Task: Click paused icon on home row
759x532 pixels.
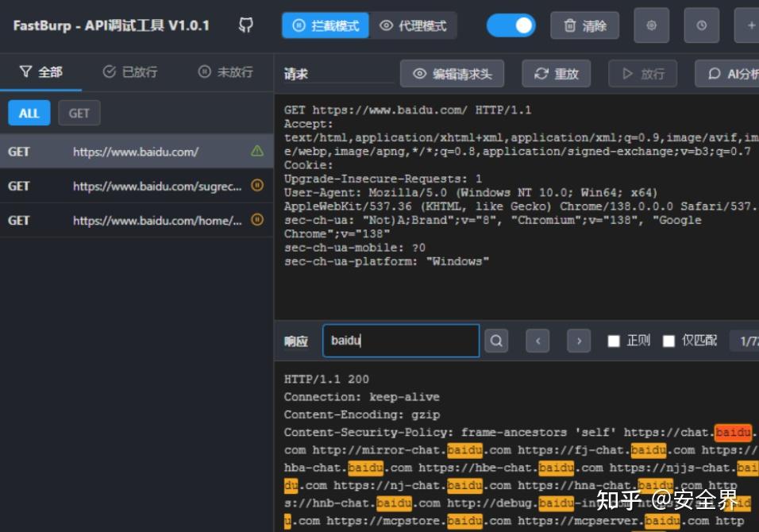Action: pyautogui.click(x=257, y=220)
